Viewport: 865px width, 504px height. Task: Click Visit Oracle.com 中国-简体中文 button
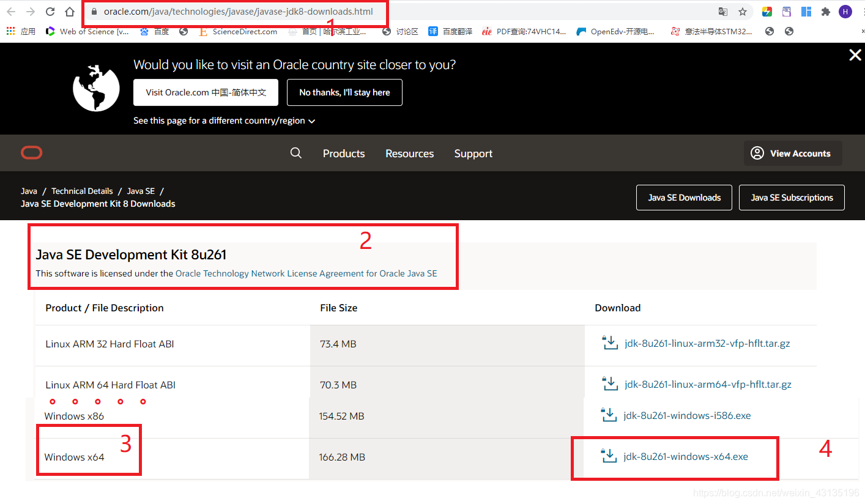[206, 92]
